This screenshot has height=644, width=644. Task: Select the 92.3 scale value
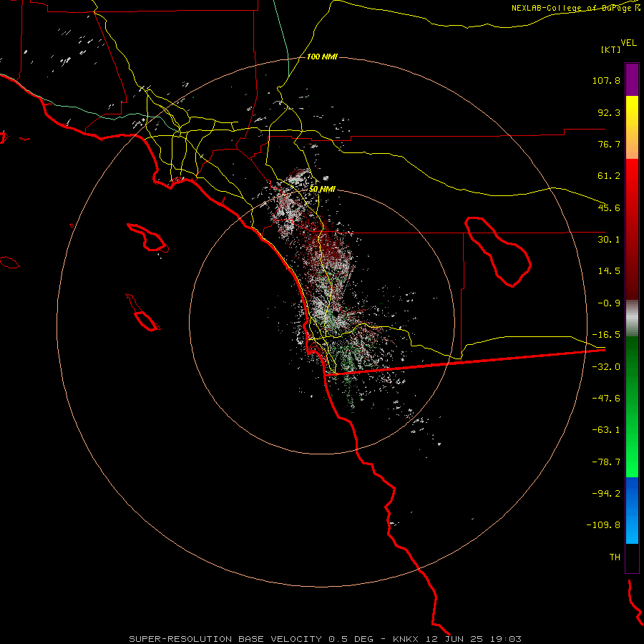(609, 112)
